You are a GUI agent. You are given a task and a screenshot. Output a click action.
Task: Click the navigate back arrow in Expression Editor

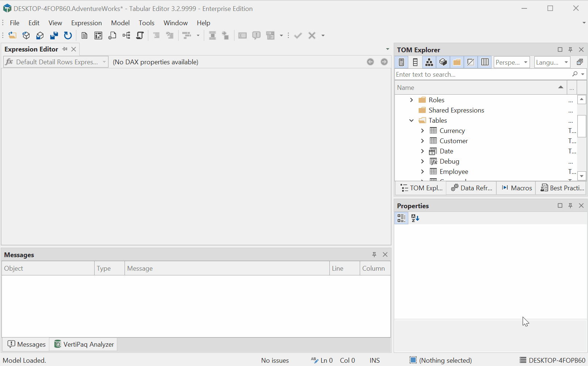coord(370,62)
